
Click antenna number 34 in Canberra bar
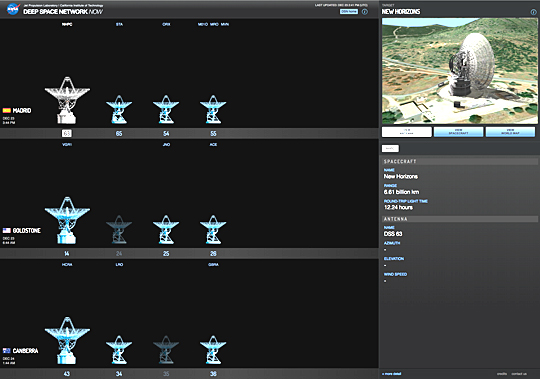[x=119, y=374]
